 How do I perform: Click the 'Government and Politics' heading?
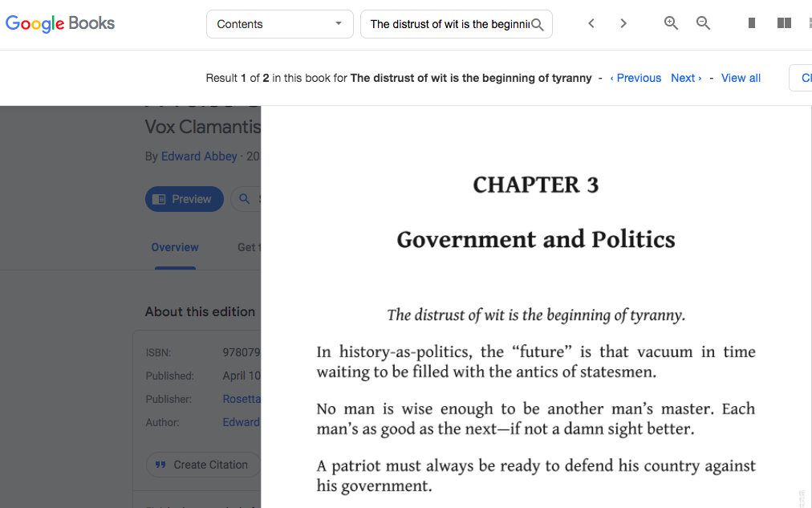pyautogui.click(x=536, y=239)
